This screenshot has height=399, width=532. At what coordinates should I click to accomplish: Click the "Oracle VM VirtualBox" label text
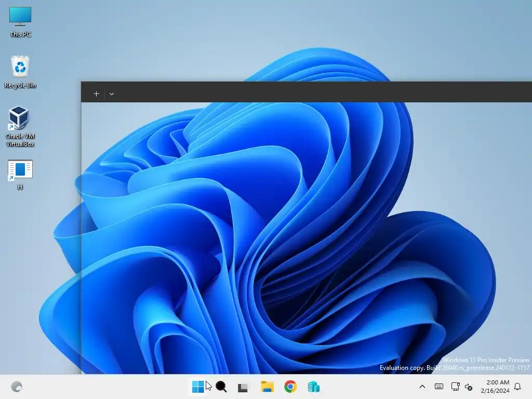[20, 140]
